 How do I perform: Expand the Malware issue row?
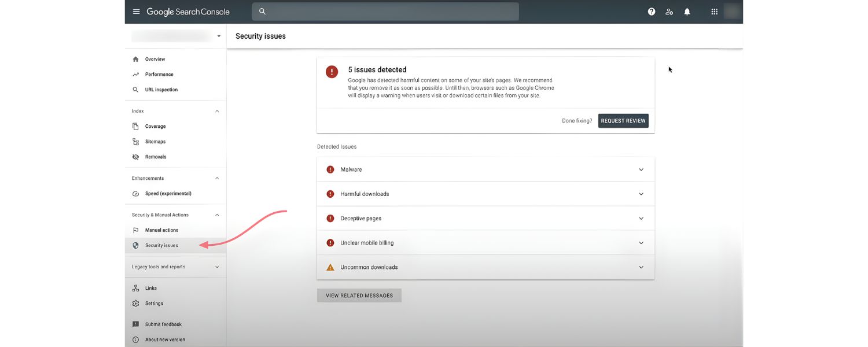(641, 169)
